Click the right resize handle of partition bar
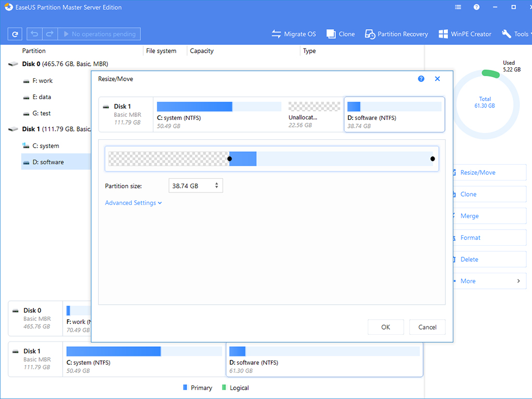 pyautogui.click(x=432, y=159)
